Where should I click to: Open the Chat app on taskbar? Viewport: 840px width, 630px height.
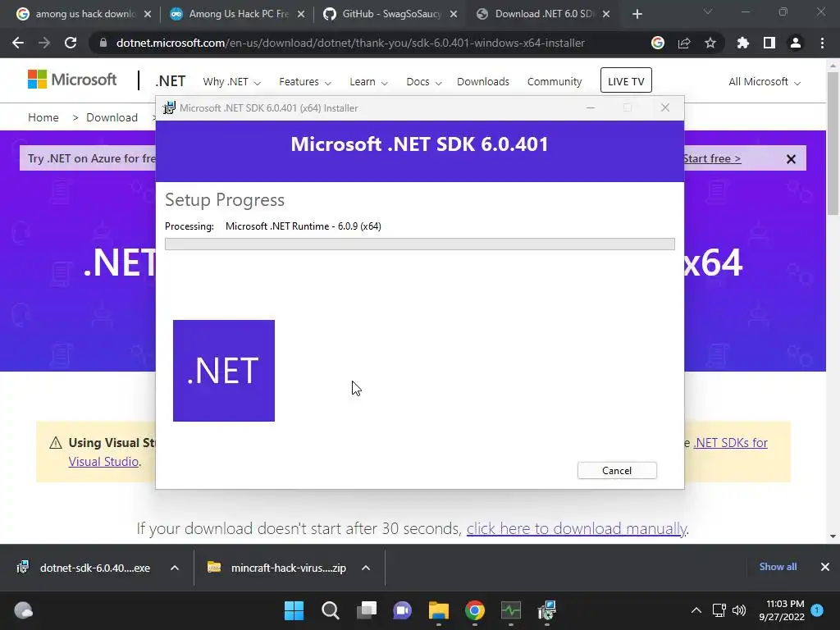(x=402, y=610)
